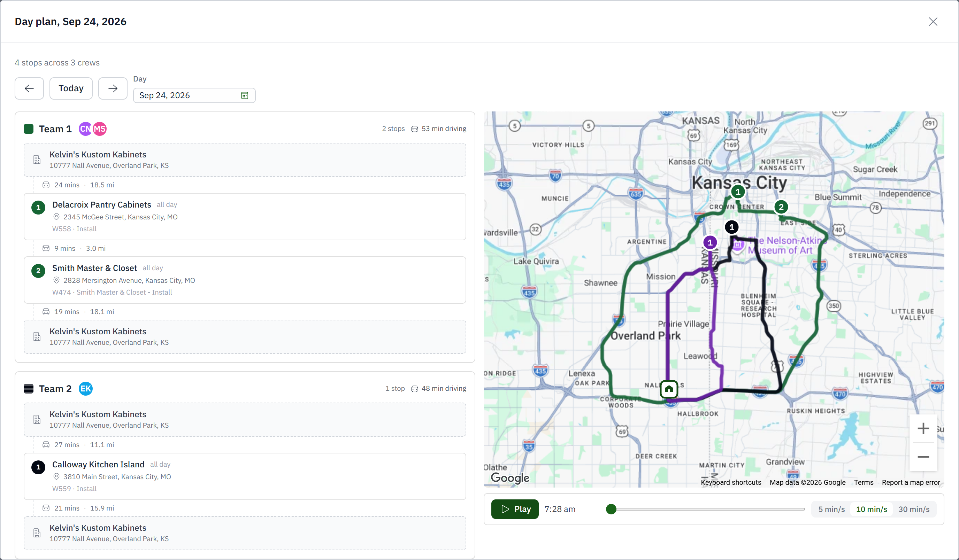Screen dimensions: 959x560
Task: Open Delacroix Pantry Cabinets stop card
Action: [x=245, y=217]
